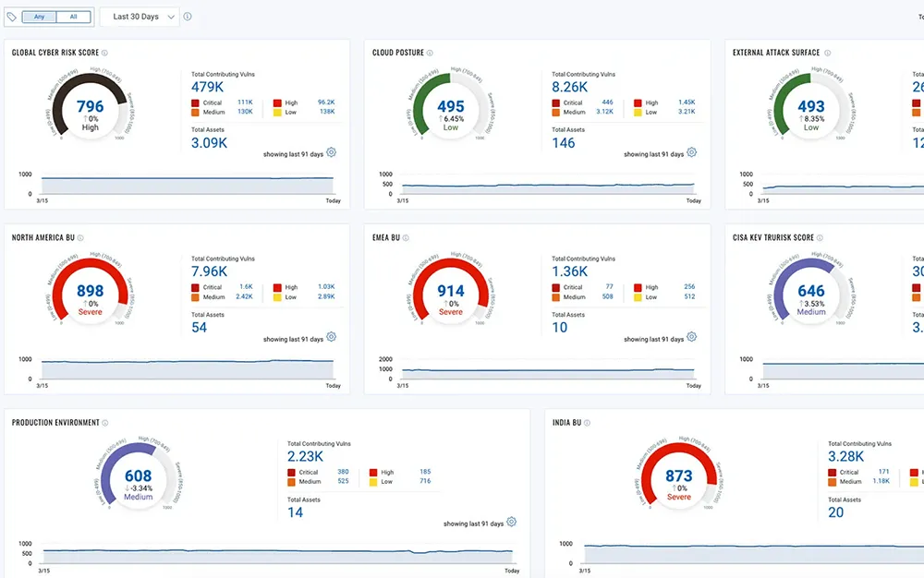
Task: Select the Any tag match toggle
Action: pyautogui.click(x=39, y=17)
